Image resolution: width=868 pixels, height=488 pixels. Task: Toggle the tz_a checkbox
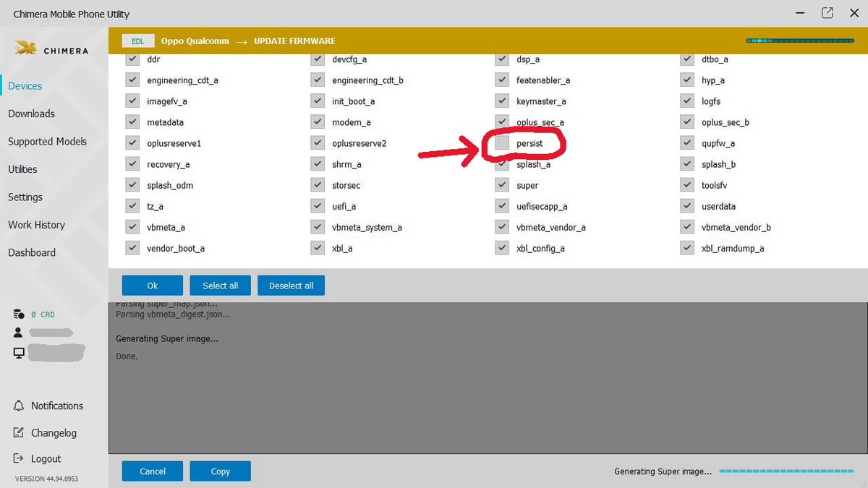click(x=132, y=206)
